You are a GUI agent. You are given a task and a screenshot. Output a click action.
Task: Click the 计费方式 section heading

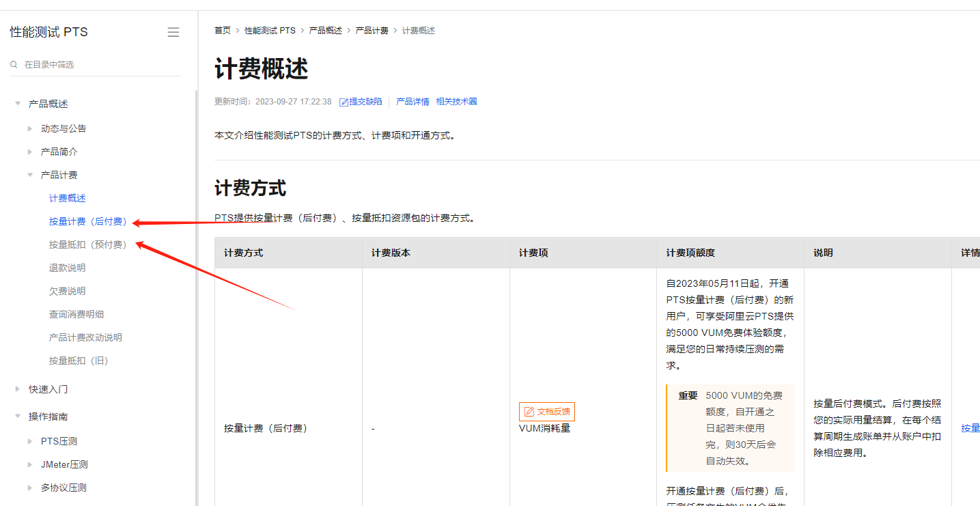click(x=251, y=188)
